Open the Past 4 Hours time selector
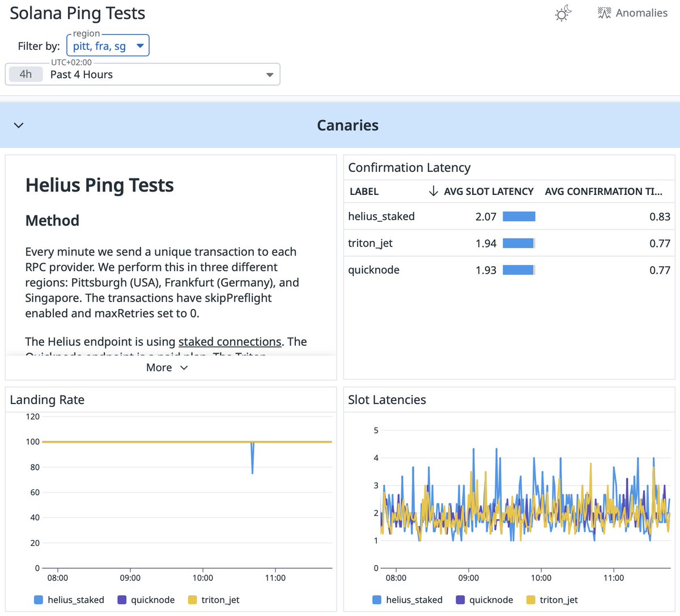680x616 pixels. (143, 74)
